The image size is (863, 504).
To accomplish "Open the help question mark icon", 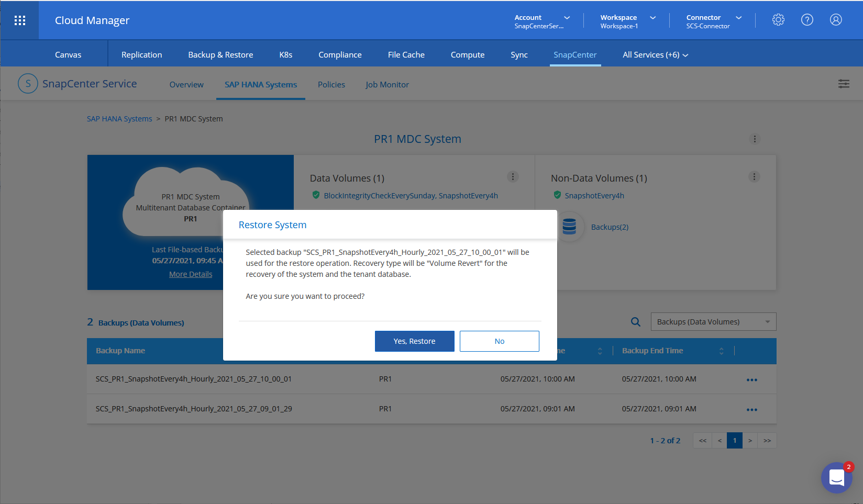I will pyautogui.click(x=807, y=20).
